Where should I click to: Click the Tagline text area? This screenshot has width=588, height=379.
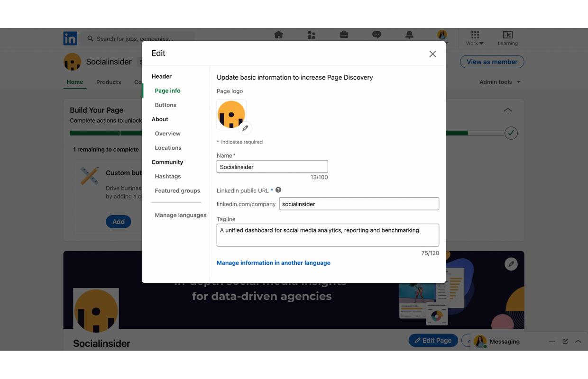pos(328,235)
